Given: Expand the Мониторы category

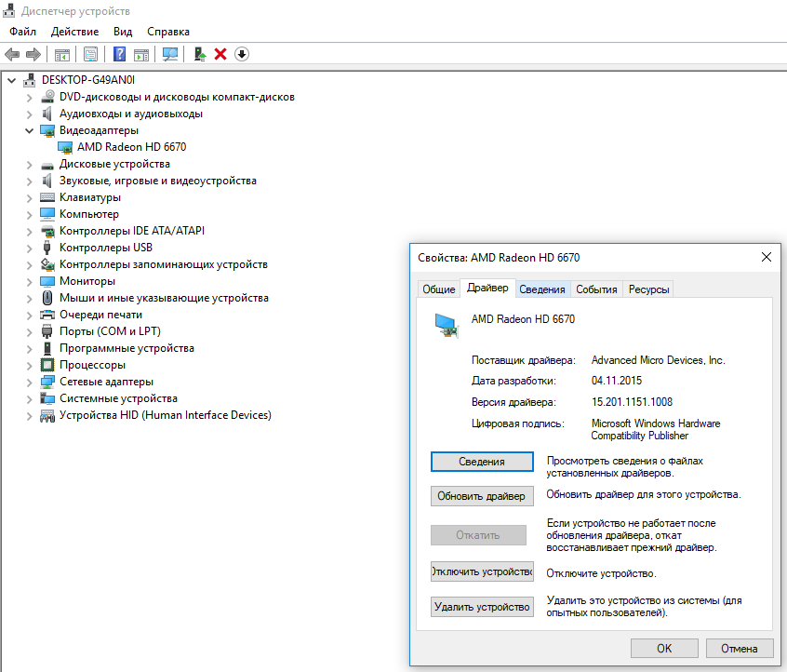Looking at the screenshot, I should coord(29,282).
